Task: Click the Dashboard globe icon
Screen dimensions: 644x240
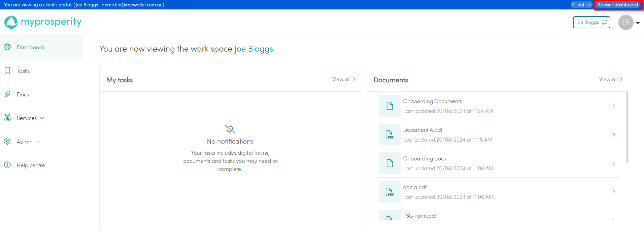Action: (7, 47)
